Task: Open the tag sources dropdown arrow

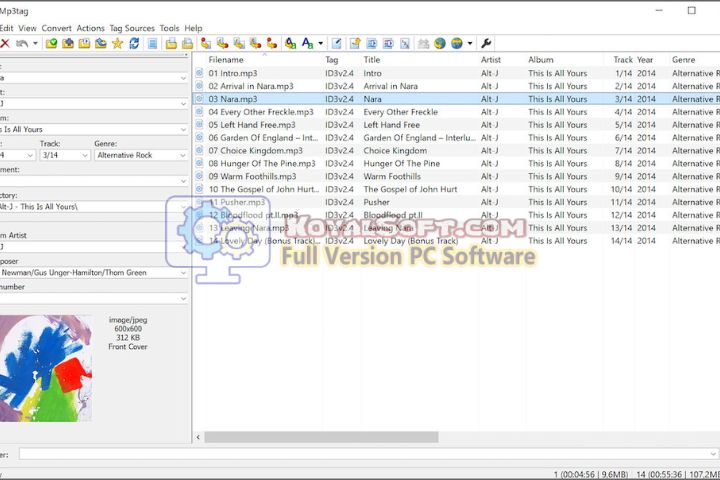Action: click(470, 43)
